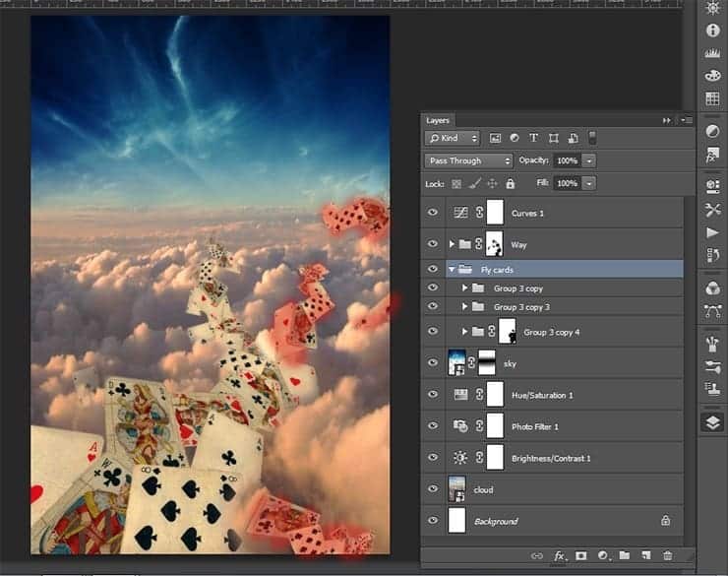Image resolution: width=728 pixels, height=576 pixels.
Task: Click the Photo Filter 1 mask thumbnail
Action: (494, 426)
